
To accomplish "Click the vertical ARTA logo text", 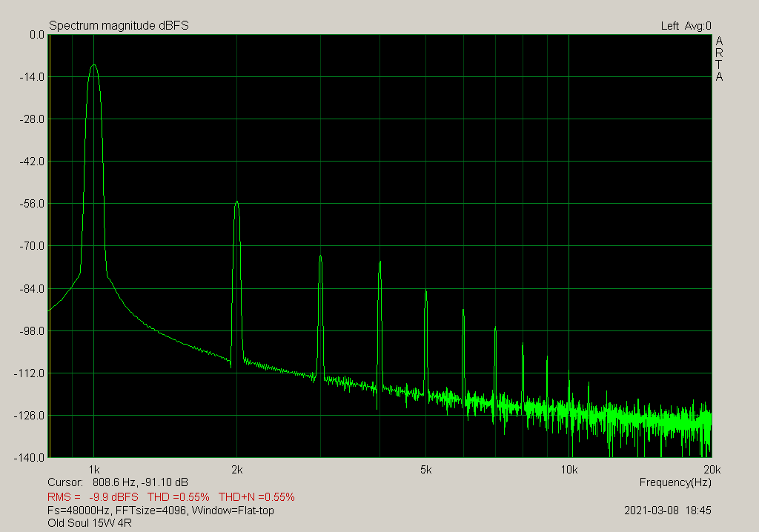I will [719, 59].
